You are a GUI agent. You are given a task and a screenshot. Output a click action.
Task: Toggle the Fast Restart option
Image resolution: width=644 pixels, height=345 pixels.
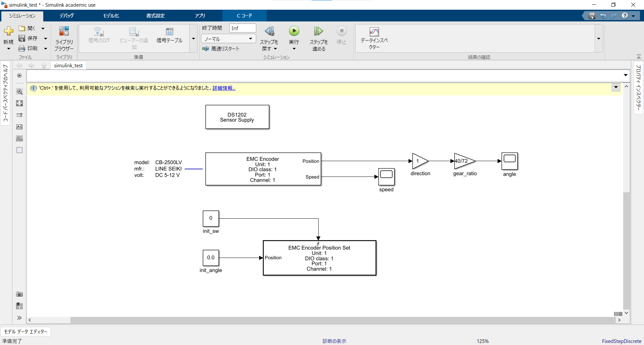click(221, 49)
